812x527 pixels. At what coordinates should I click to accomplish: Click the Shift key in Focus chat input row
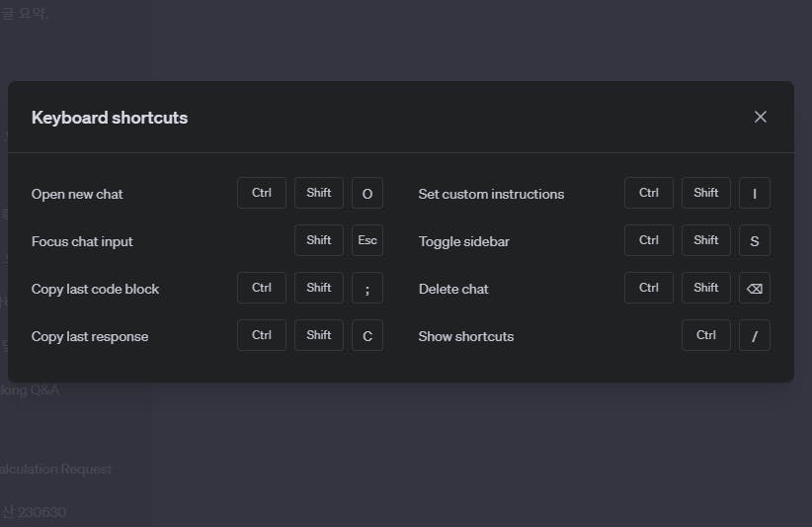tap(319, 240)
